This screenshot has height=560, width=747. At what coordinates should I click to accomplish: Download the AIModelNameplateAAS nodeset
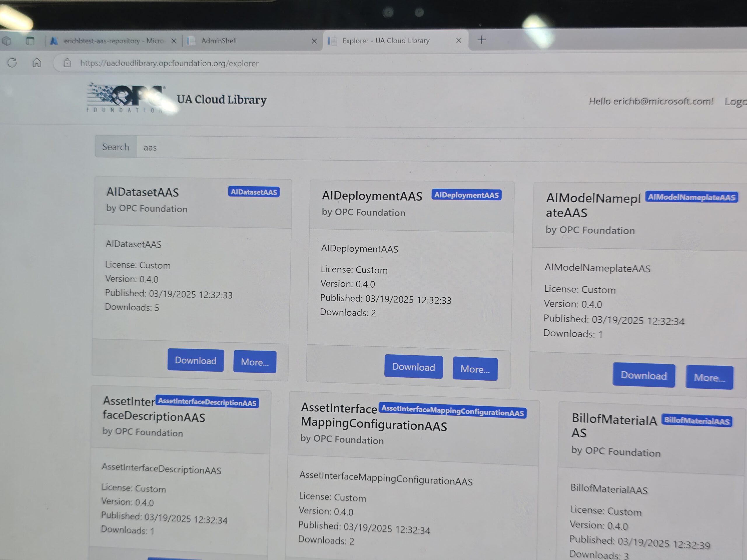(x=644, y=375)
